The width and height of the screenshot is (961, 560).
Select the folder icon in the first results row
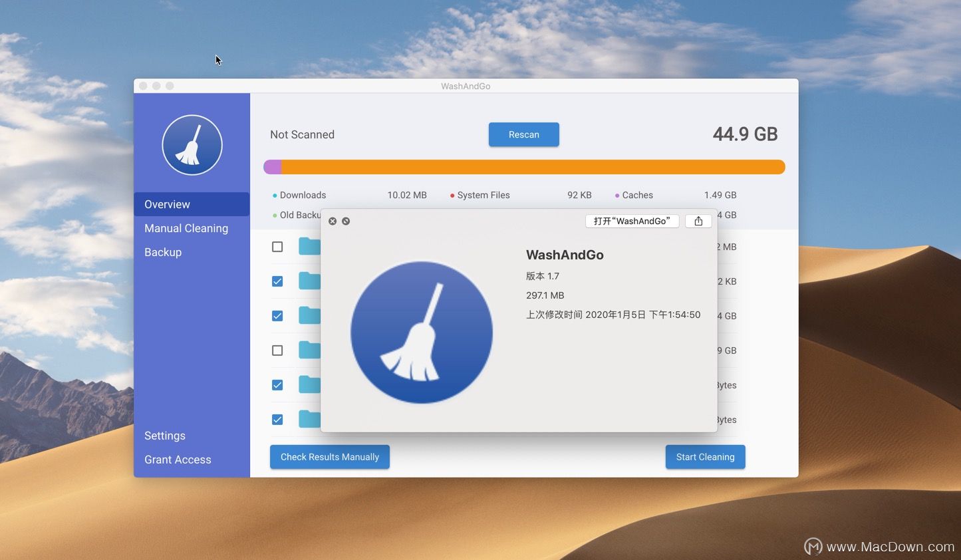309,247
